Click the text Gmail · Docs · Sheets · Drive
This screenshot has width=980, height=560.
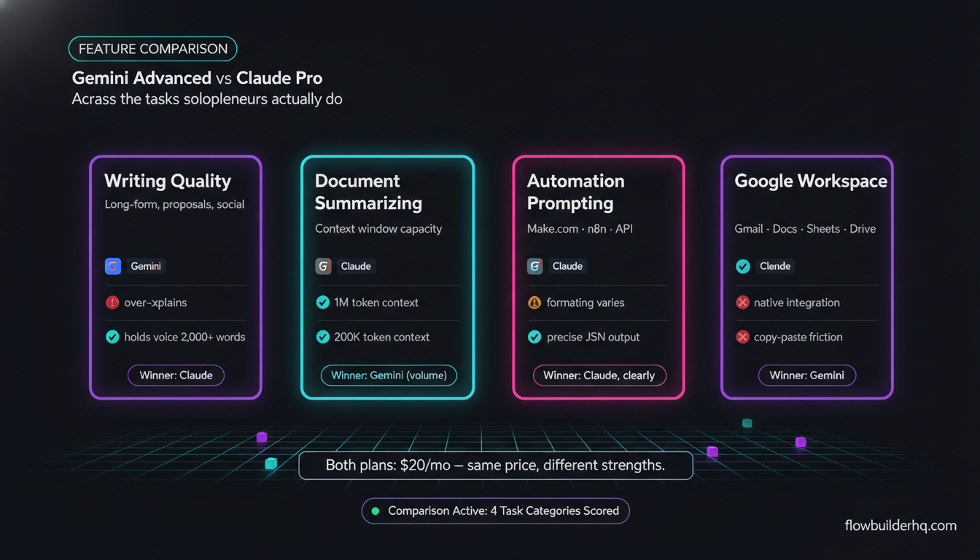(805, 228)
